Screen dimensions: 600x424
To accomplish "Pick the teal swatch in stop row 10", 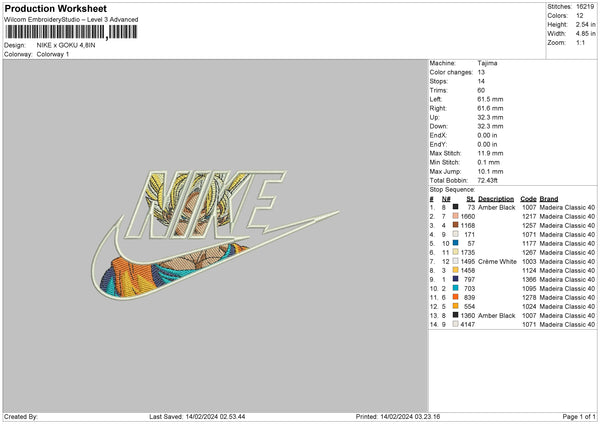I will click(455, 288).
